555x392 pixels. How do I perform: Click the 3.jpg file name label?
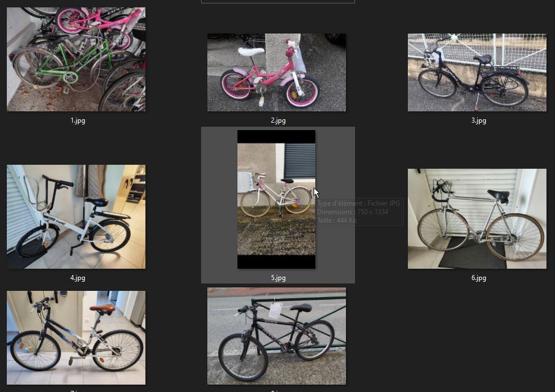point(478,120)
